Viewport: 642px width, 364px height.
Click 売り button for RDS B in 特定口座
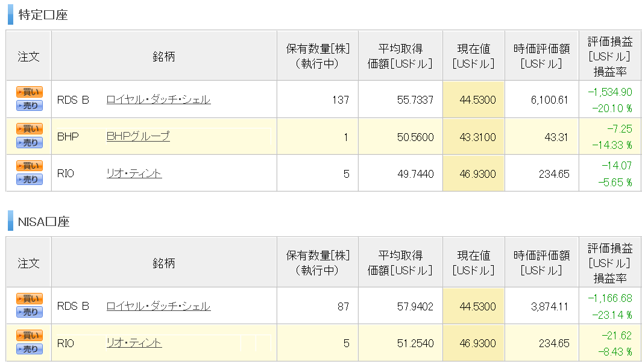[30, 105]
